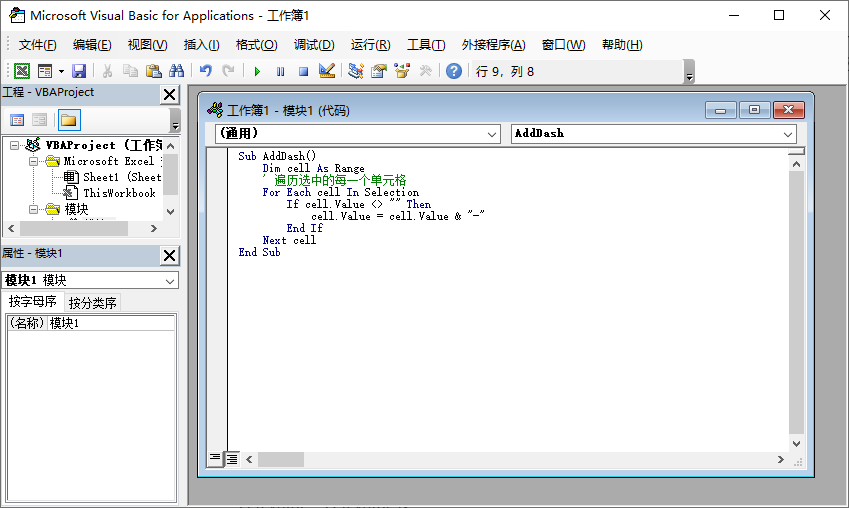
Task: Select ThisWorkbook in project tree
Action: coord(109,193)
